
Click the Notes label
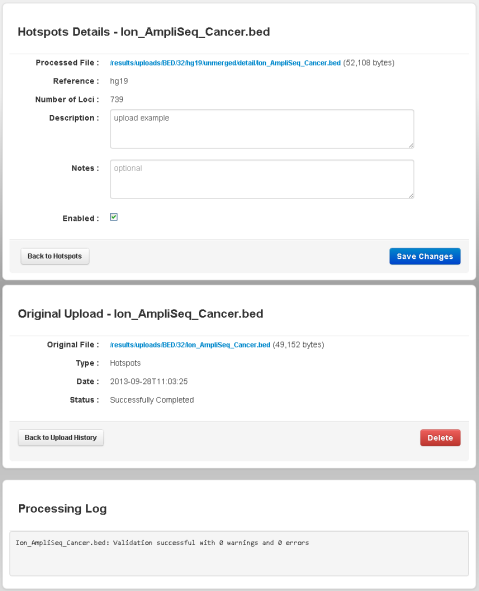pyautogui.click(x=85, y=168)
